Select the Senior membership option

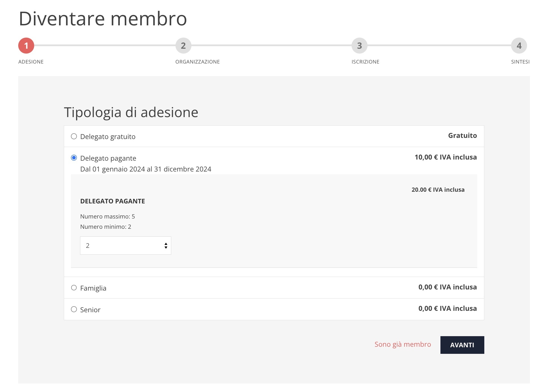(x=74, y=309)
